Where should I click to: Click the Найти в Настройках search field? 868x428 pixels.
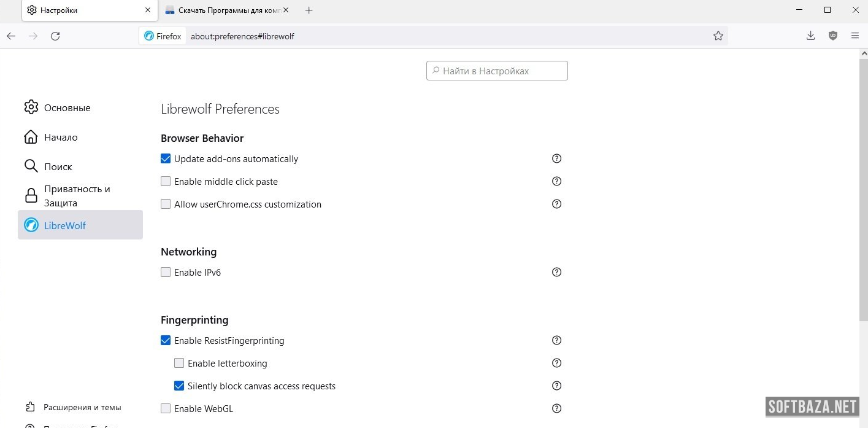pyautogui.click(x=497, y=71)
